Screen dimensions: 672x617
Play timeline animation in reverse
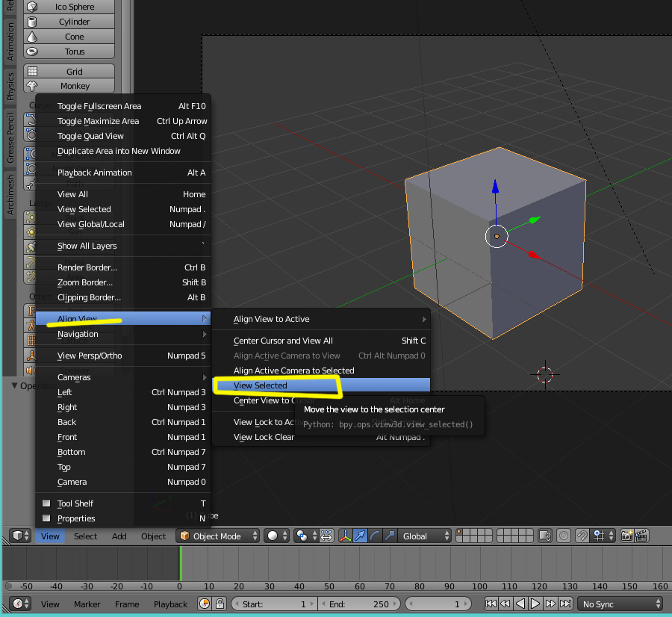pyautogui.click(x=520, y=604)
